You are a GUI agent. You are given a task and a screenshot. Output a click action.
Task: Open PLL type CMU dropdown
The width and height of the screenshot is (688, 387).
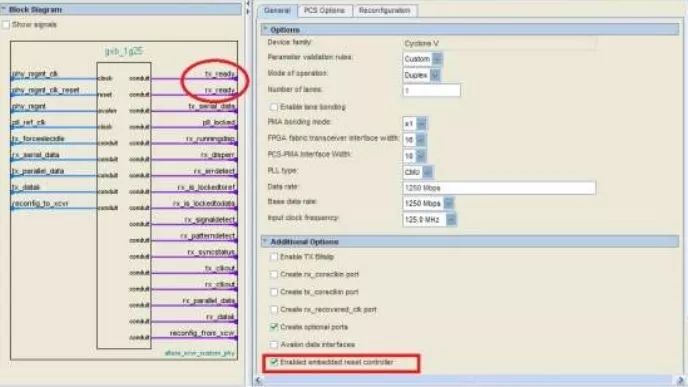point(427,172)
